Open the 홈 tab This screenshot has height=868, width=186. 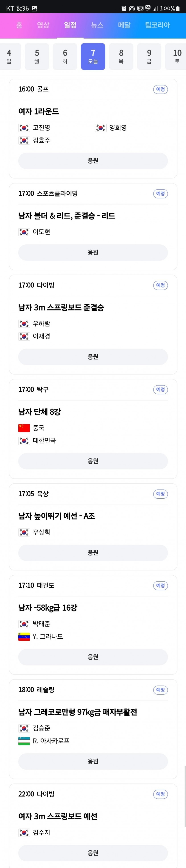[x=19, y=25]
